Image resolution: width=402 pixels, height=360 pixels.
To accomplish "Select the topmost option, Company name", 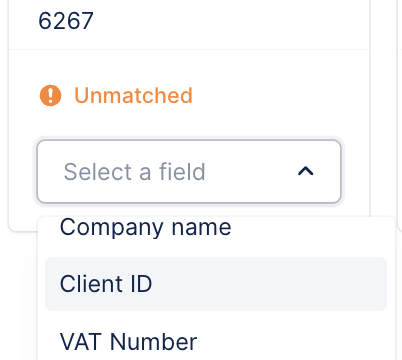I will (x=216, y=228).
